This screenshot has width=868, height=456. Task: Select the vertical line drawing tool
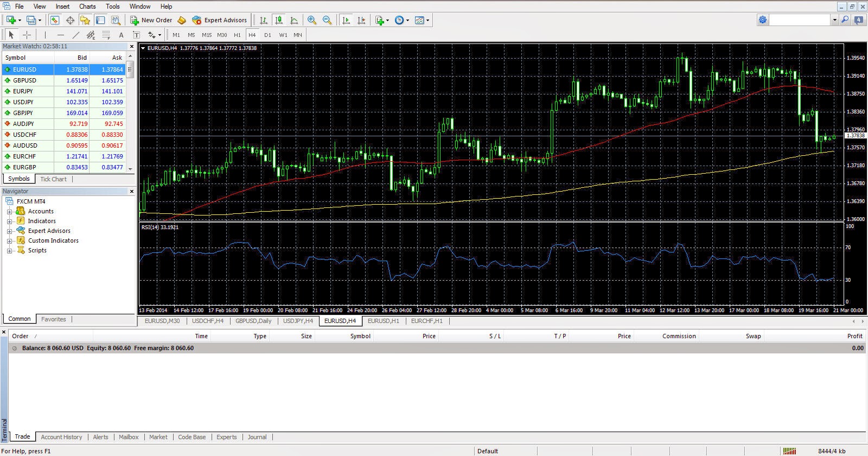point(45,35)
